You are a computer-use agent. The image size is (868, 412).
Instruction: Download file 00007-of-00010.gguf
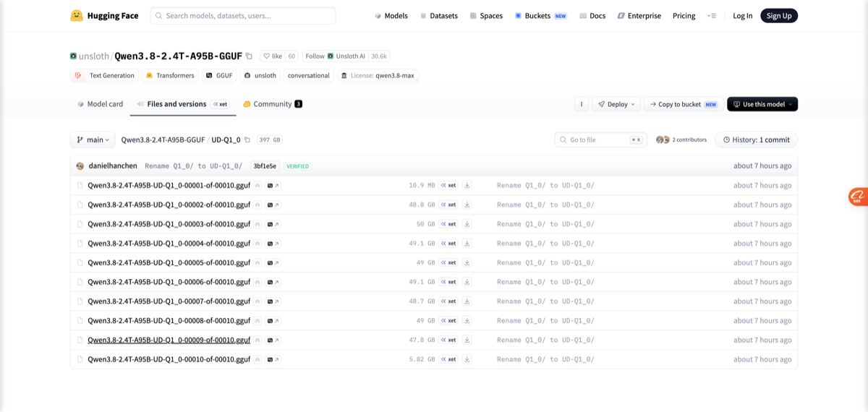[x=467, y=301]
